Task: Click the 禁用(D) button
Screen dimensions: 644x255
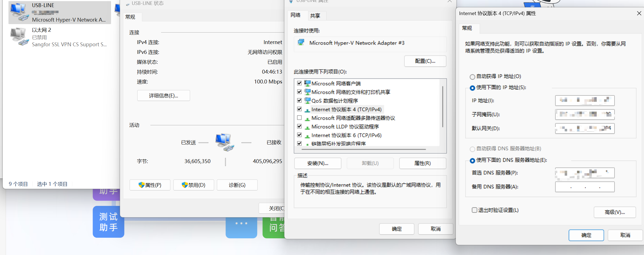Action: point(194,185)
